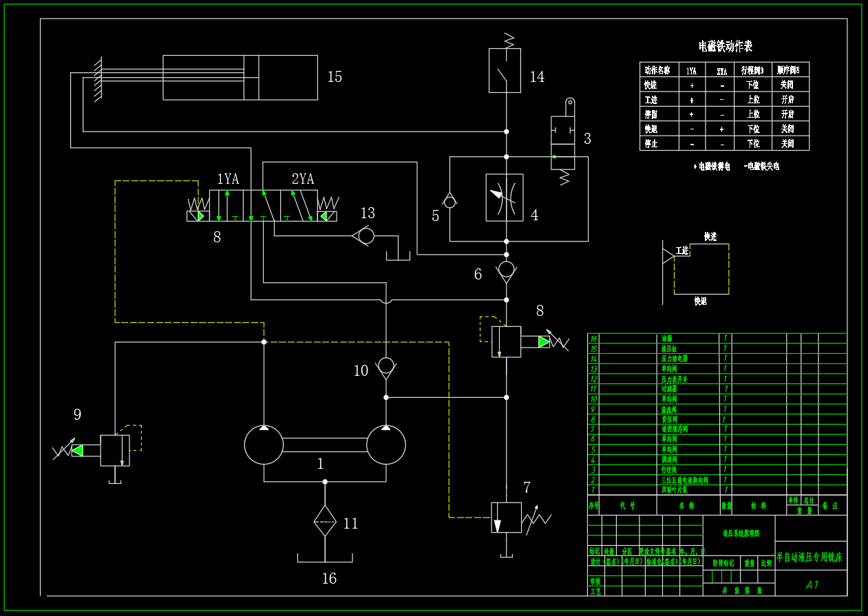Click number "1" between the two pumps
The width and height of the screenshot is (868, 616).
point(320,464)
